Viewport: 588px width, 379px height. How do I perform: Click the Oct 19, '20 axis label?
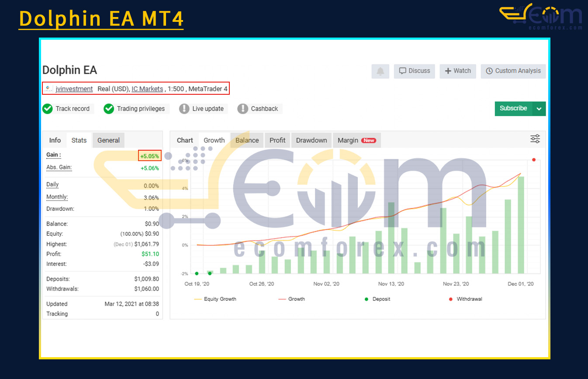click(x=197, y=284)
